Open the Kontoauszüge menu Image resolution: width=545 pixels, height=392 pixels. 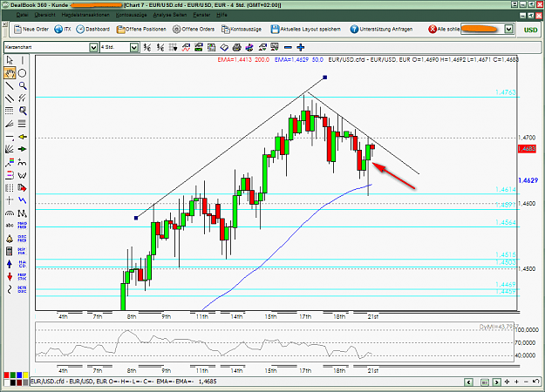[132, 15]
